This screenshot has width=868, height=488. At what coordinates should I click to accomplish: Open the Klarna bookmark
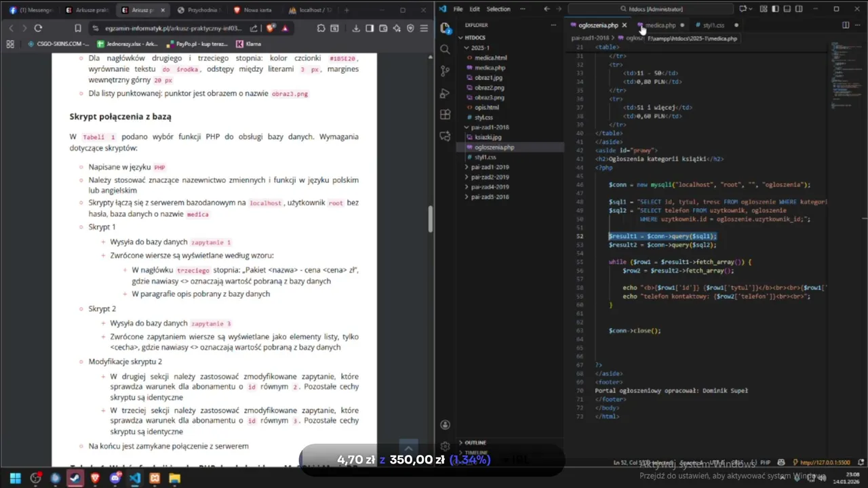[249, 44]
